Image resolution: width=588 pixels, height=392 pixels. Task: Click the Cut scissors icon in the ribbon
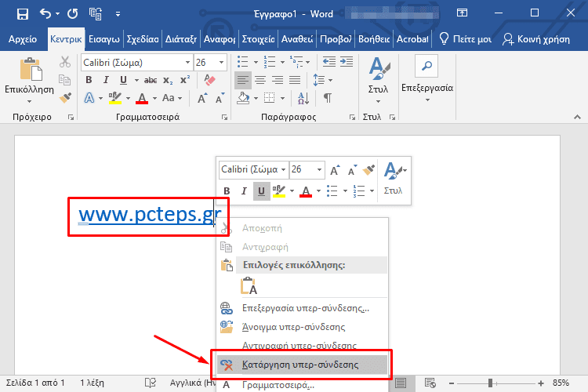[65, 62]
